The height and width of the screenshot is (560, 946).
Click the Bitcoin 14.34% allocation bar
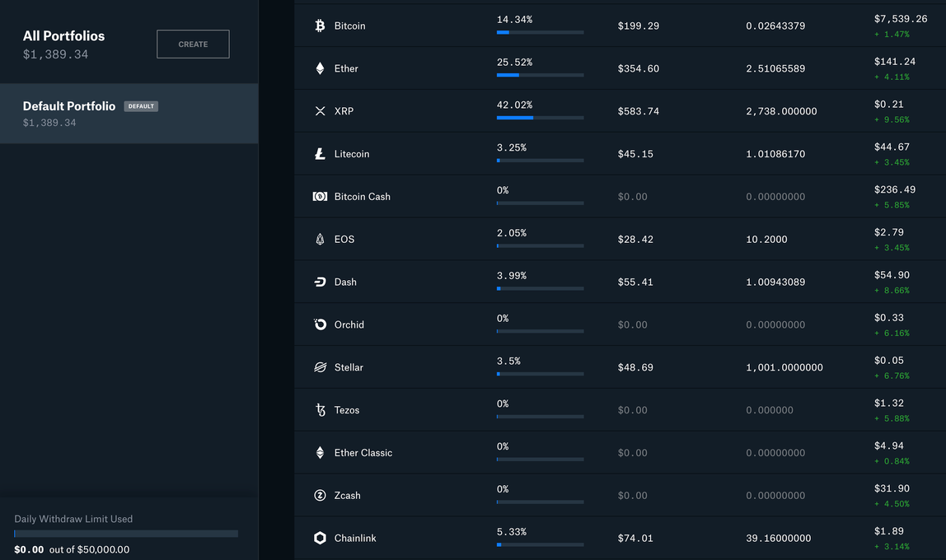point(540,32)
